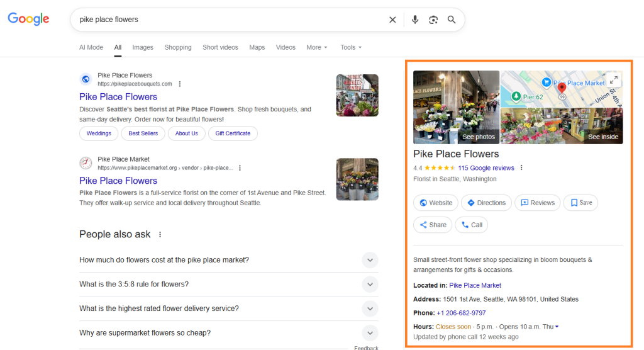
Task: Click the About Us chip
Action: (186, 133)
